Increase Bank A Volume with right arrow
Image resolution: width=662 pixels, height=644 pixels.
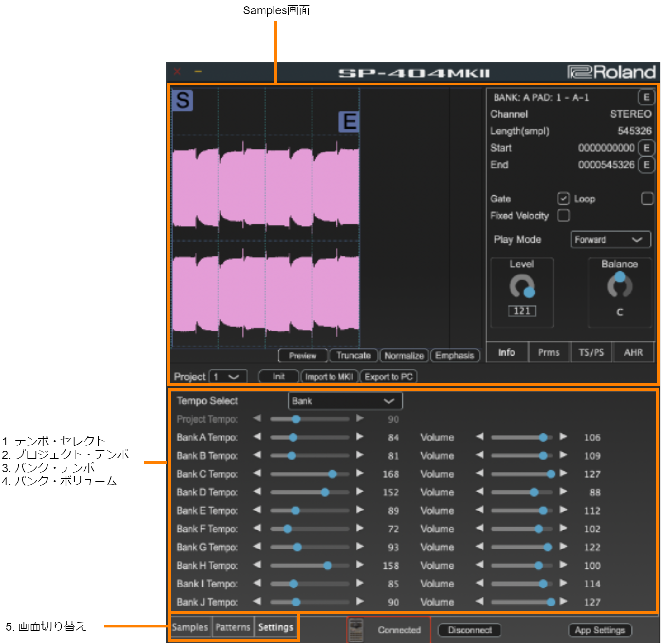tap(563, 436)
